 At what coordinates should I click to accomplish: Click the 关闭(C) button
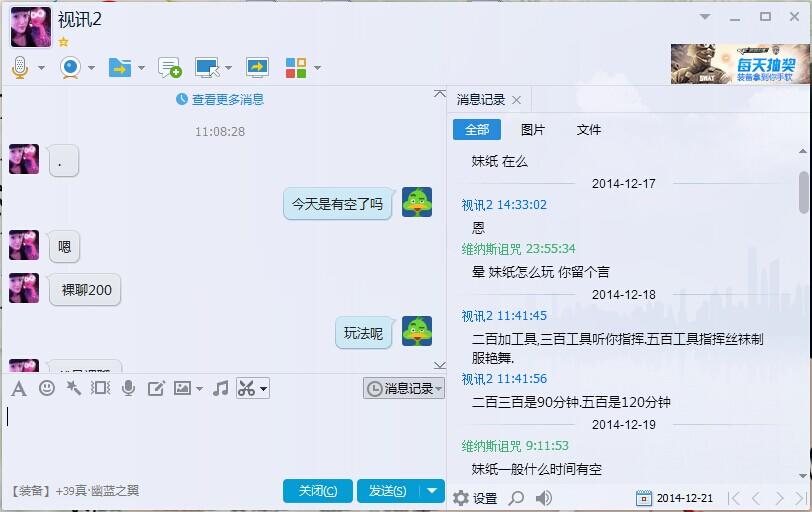(318, 491)
